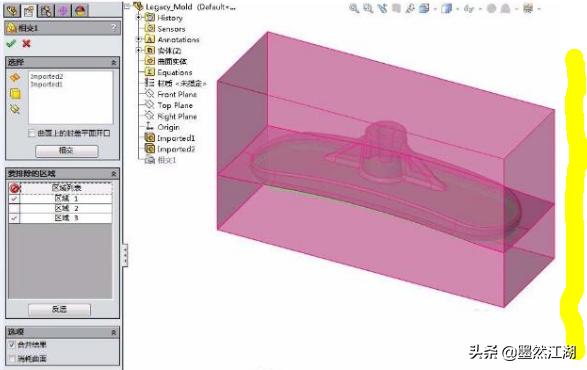This screenshot has height=370, width=587.
Task: Select the 相交1 feature in tree
Action: click(x=167, y=160)
